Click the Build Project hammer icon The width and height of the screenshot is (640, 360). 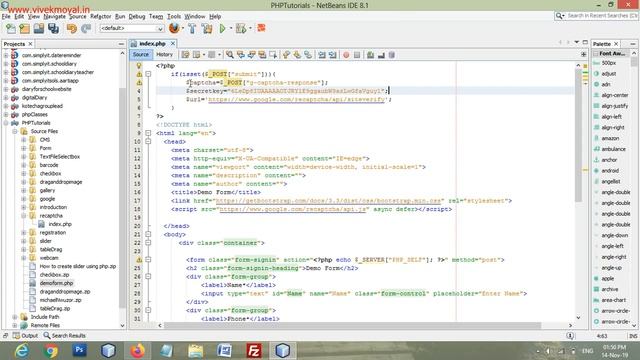(x=192, y=29)
